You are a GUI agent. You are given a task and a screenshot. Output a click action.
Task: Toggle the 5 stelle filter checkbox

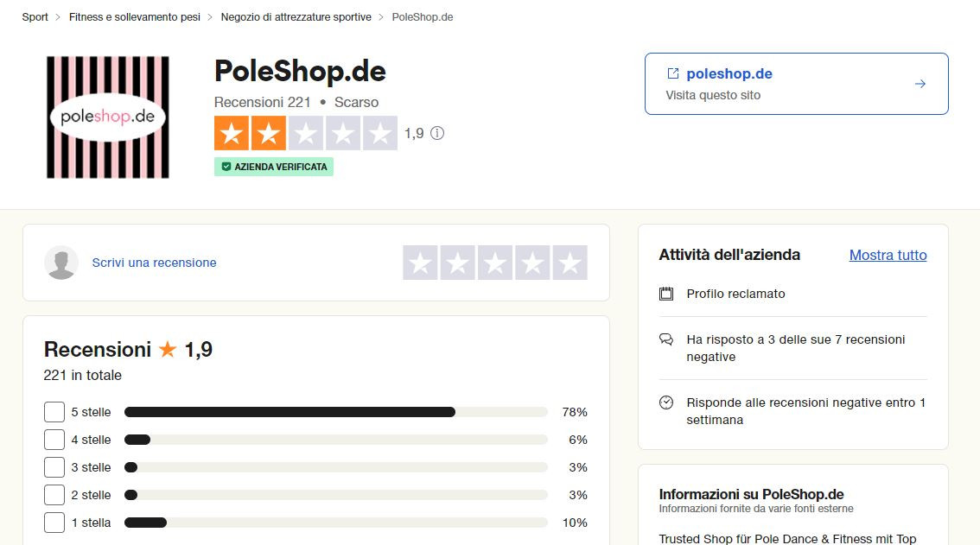coord(54,412)
